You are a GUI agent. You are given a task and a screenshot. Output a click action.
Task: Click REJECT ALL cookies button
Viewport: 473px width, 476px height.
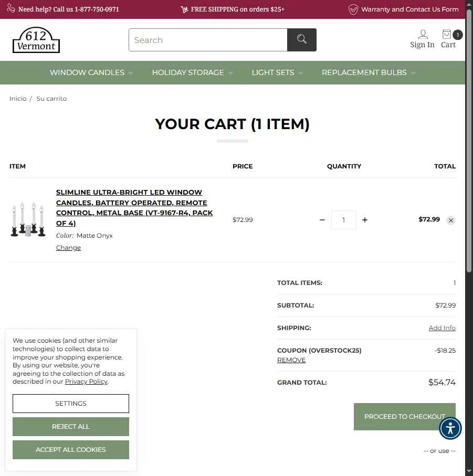tap(71, 427)
